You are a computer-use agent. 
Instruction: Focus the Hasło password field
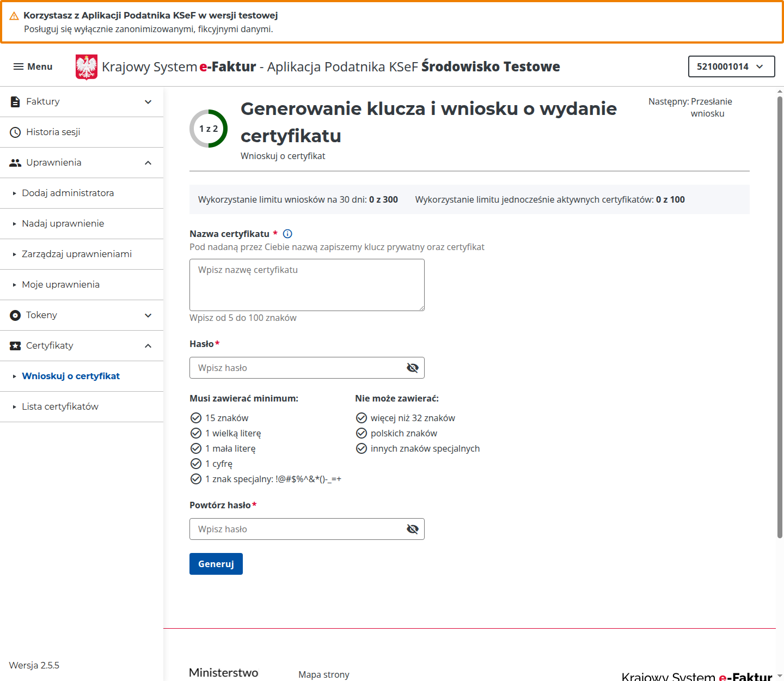click(307, 368)
